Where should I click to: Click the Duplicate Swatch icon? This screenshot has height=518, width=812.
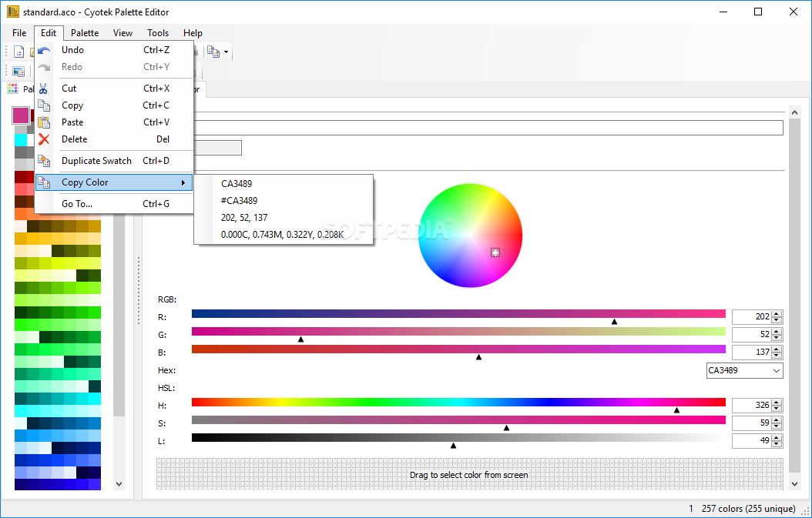point(44,161)
